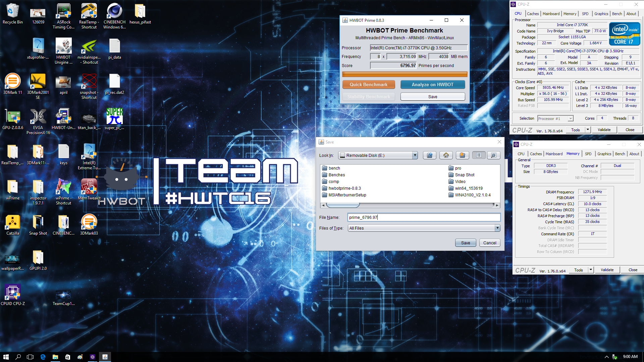Open the HWBOT Unigine desktop icon

(x=63, y=51)
